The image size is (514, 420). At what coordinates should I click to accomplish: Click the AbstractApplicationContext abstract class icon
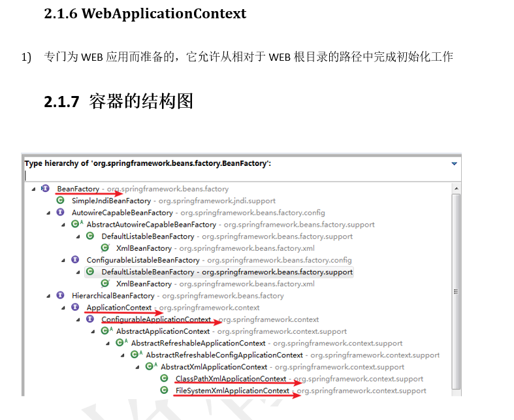pos(106,331)
